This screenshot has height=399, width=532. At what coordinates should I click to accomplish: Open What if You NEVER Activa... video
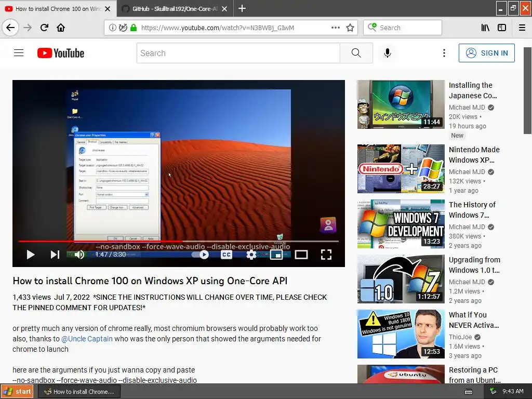click(x=474, y=320)
